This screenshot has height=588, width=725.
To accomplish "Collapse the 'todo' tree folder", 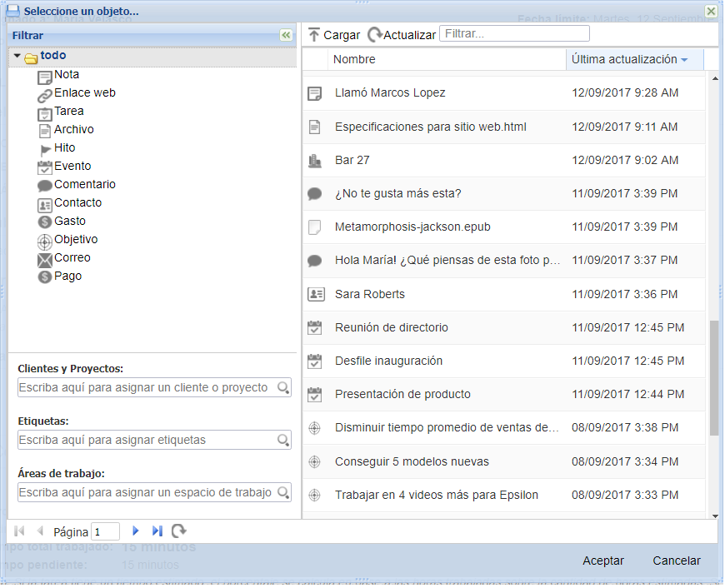I will [17, 57].
